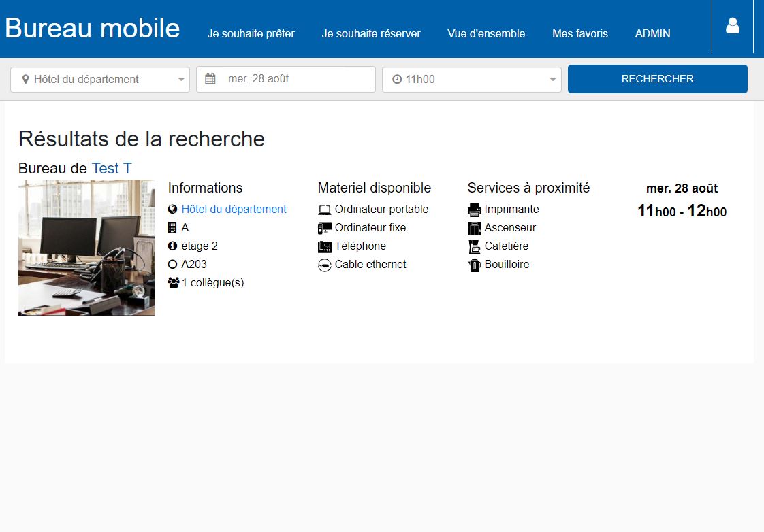Click the mer. 28 août result date heading
764x532 pixels.
(x=682, y=188)
